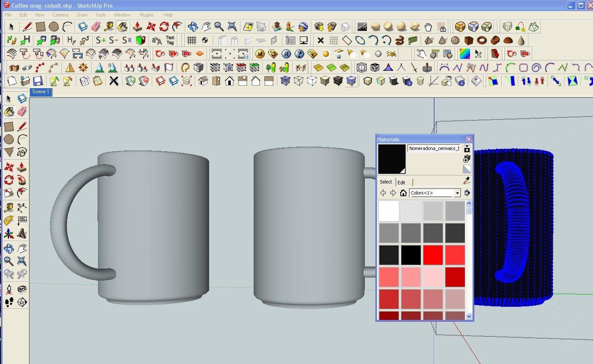Viewport: 593px width, 364px height.
Task: Close the Materials panel
Action: click(x=469, y=139)
